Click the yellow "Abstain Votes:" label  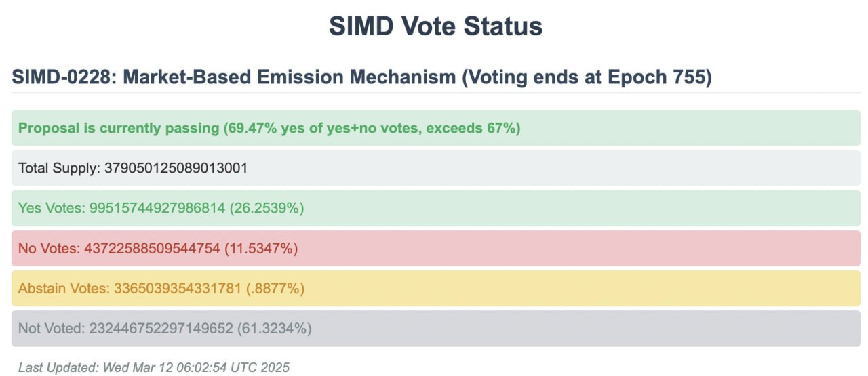(x=63, y=289)
